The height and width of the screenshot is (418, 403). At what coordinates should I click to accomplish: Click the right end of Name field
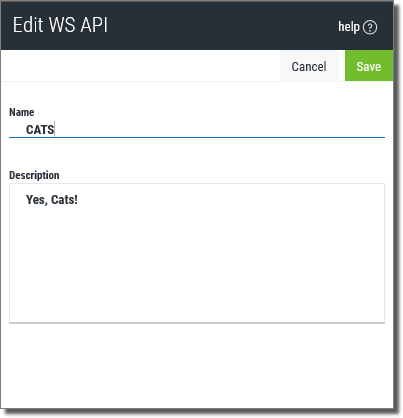[x=377, y=130]
